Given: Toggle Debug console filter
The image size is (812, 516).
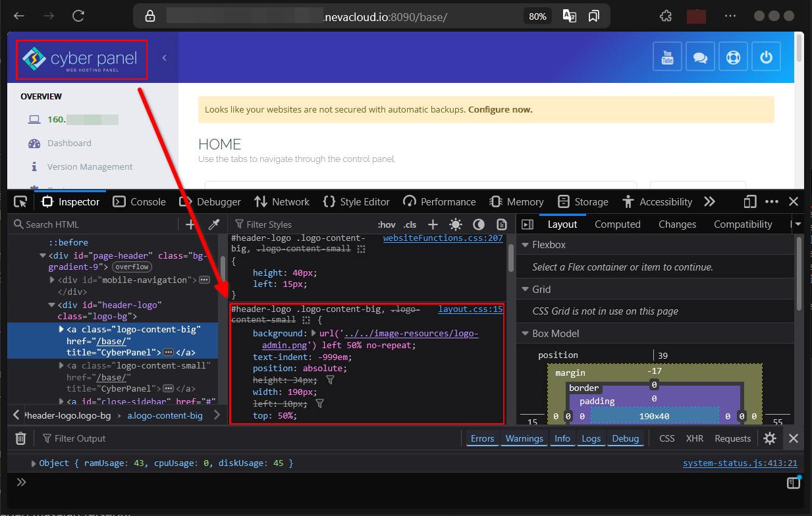Looking at the screenshot, I should tap(626, 438).
